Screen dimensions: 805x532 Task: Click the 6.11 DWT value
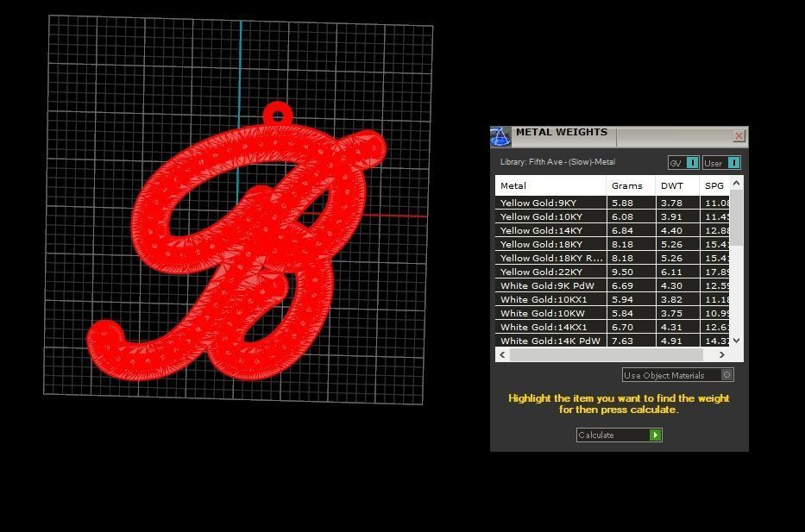pos(671,272)
